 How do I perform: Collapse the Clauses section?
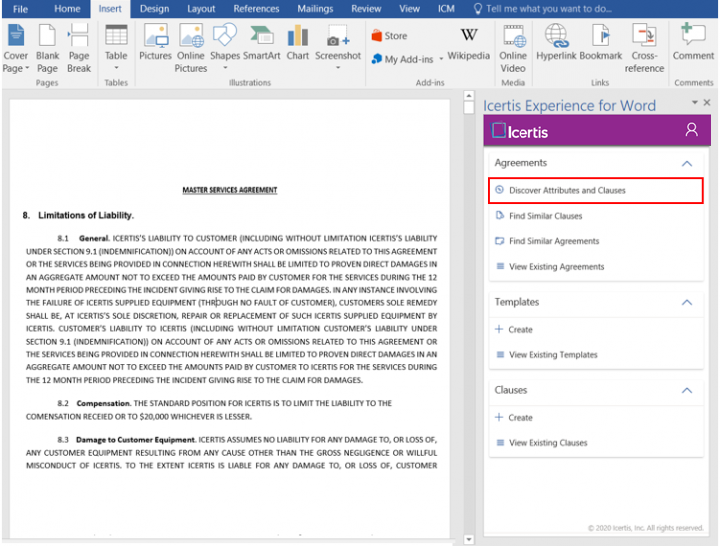pos(686,390)
